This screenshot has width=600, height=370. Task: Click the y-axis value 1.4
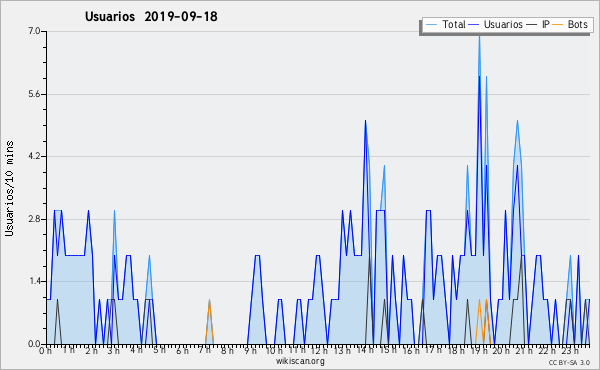[34, 281]
